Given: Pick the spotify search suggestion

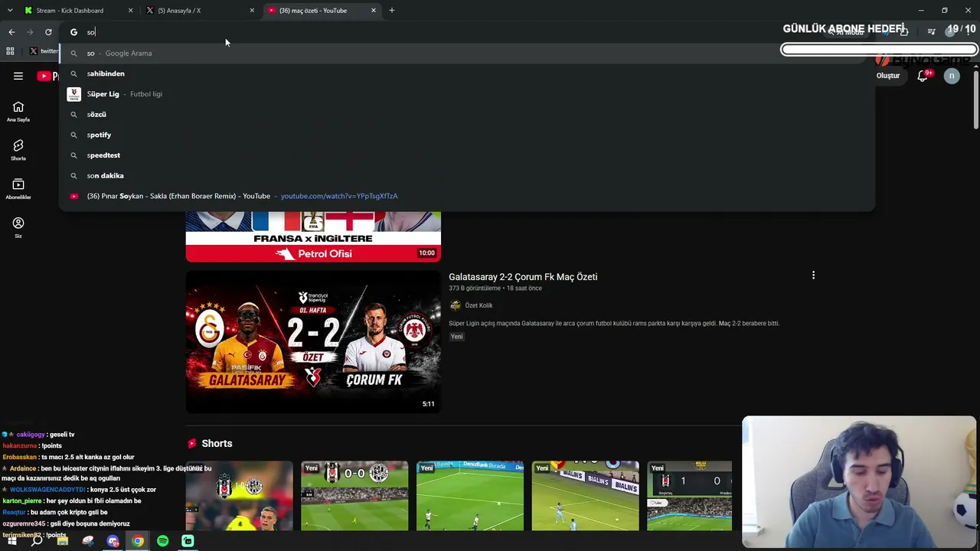Looking at the screenshot, I should [x=467, y=135].
